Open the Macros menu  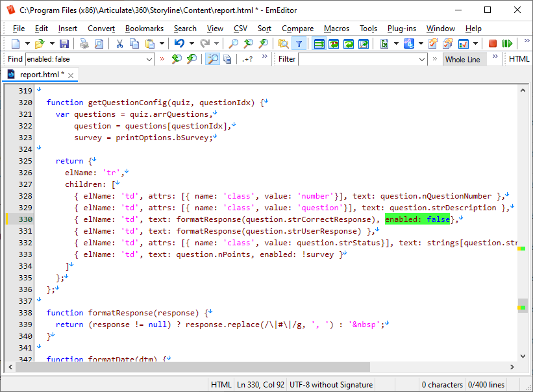click(x=336, y=29)
